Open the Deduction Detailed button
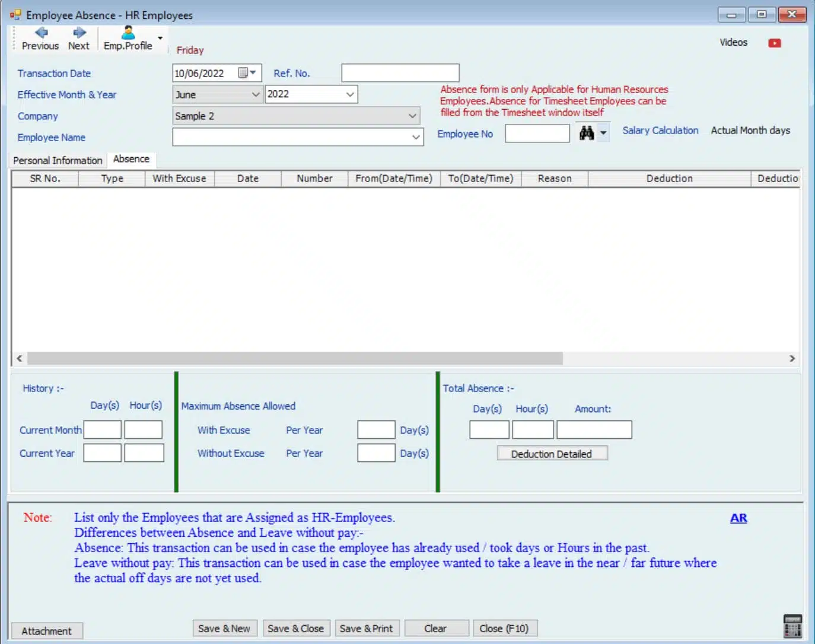This screenshot has width=815, height=644. click(x=552, y=454)
